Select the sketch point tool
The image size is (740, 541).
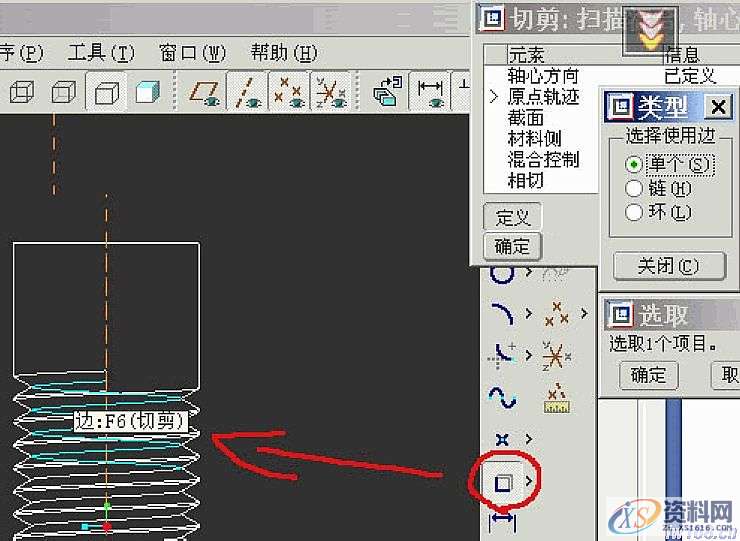(x=502, y=440)
